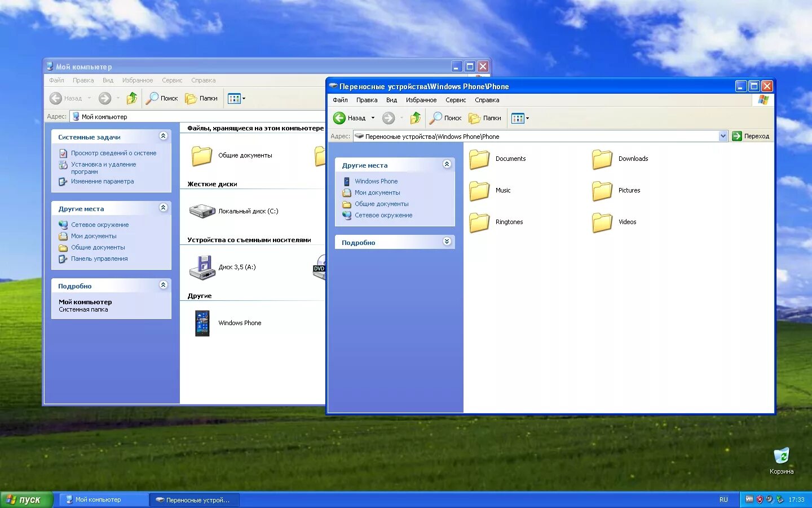Viewport: 812px width, 508px height.
Task: Click the address field with Phone path
Action: click(x=536, y=136)
